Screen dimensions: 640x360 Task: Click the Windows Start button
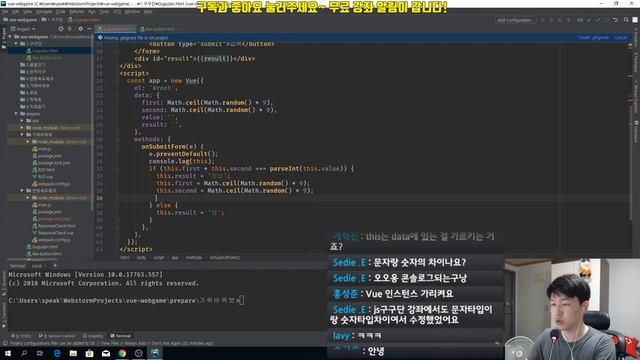tap(8, 353)
